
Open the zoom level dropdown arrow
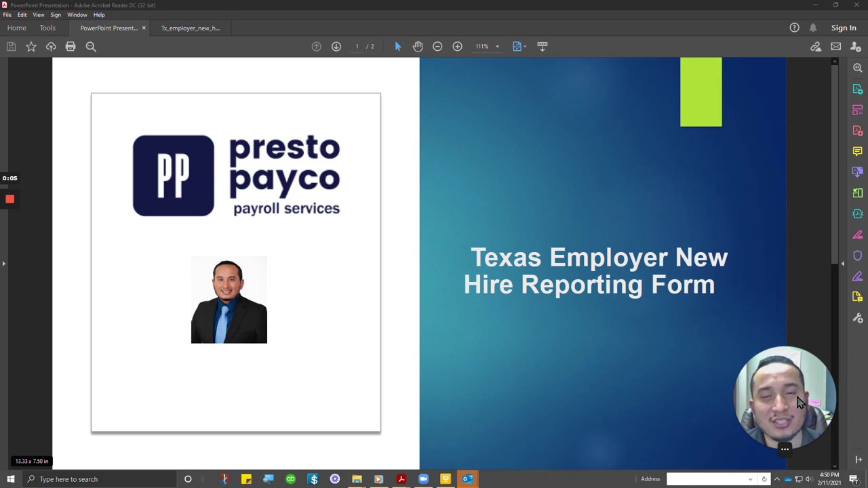tap(497, 47)
